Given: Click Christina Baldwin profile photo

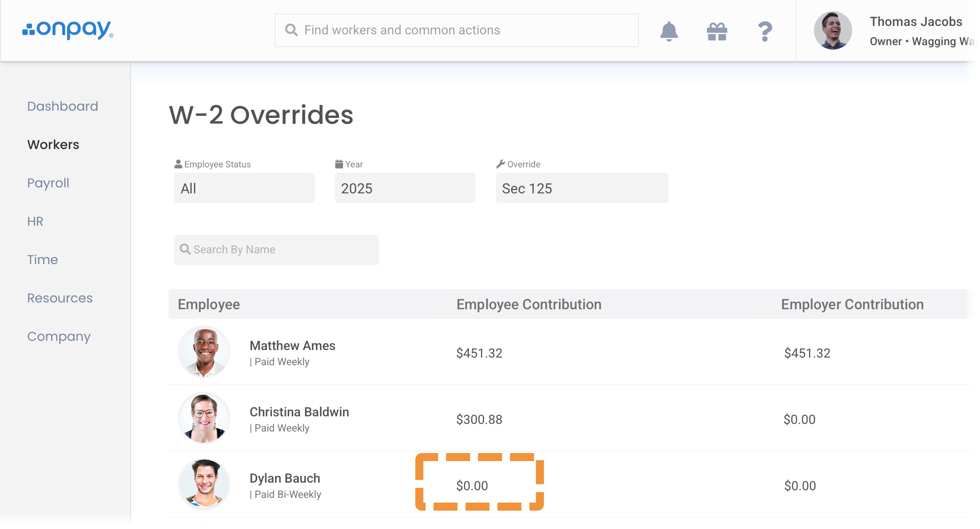Looking at the screenshot, I should [204, 418].
